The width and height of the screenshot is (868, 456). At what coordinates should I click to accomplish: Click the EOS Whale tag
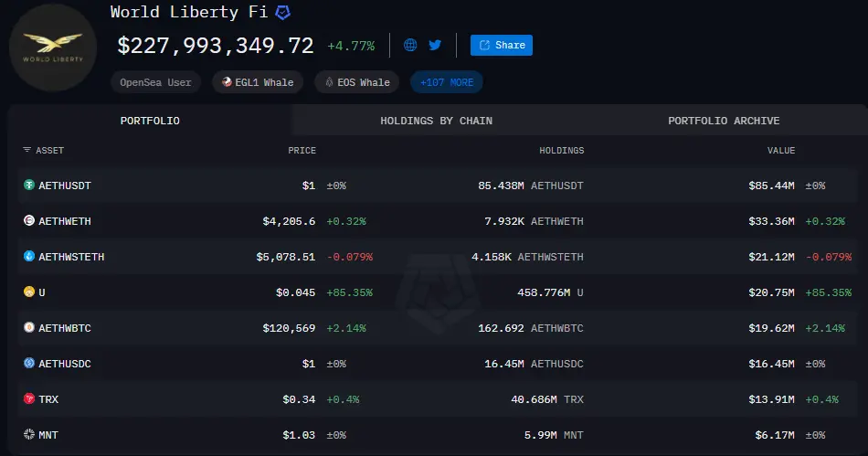pyautogui.click(x=356, y=82)
